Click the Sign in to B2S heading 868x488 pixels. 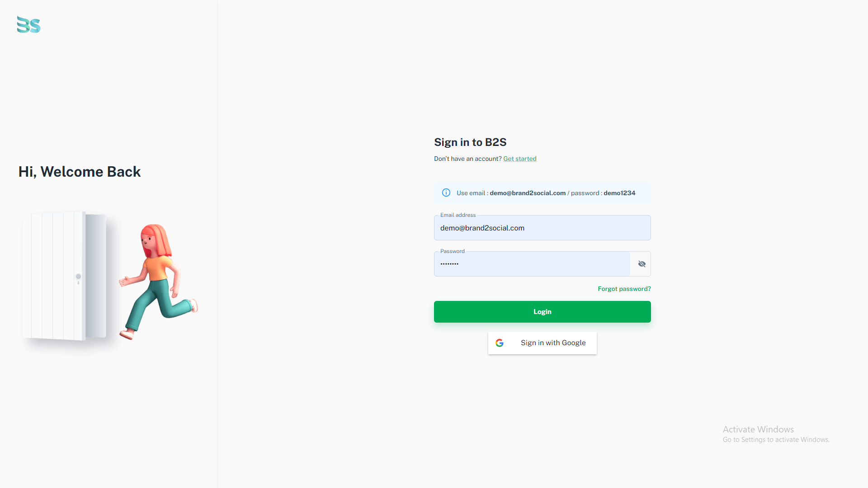470,142
